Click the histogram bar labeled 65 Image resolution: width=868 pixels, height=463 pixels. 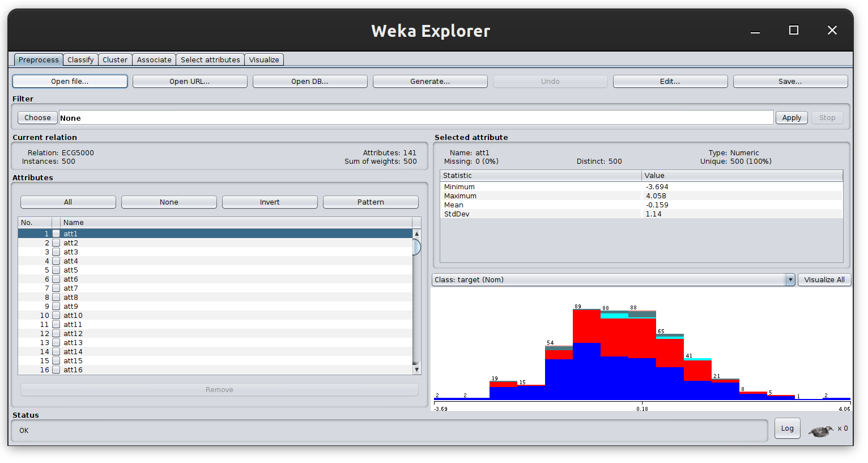coord(670,367)
